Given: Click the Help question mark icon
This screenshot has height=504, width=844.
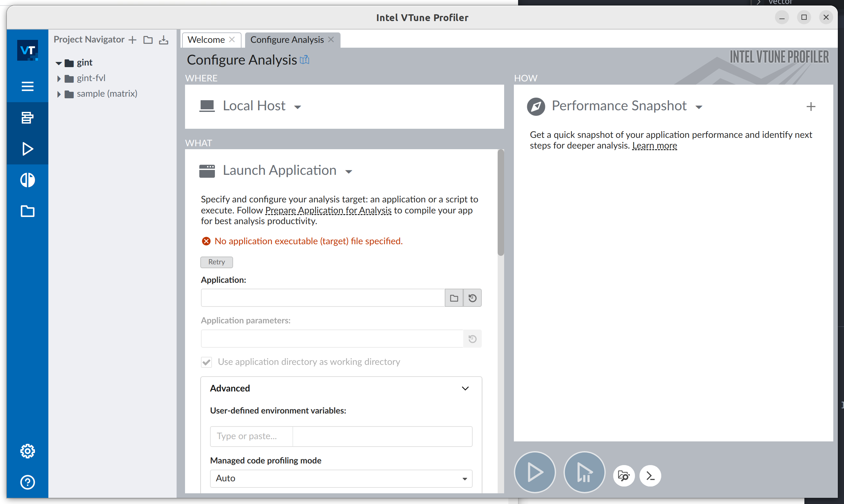Looking at the screenshot, I should [27, 482].
